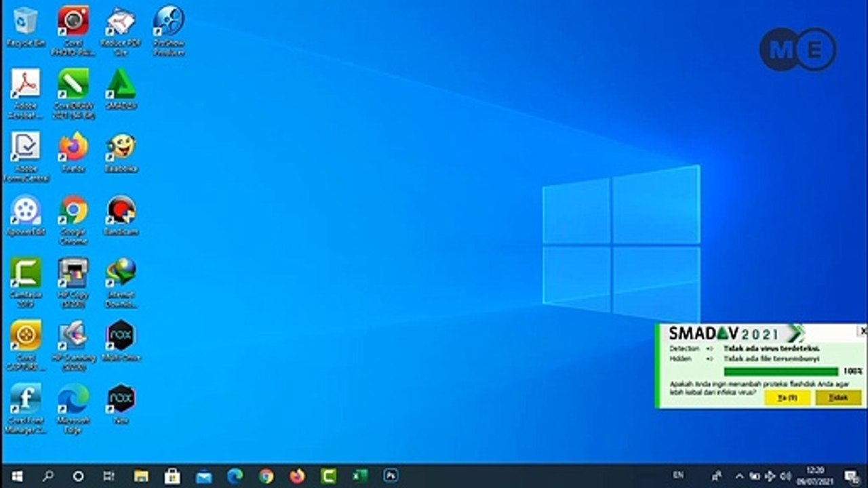Image resolution: width=868 pixels, height=488 pixels.
Task: Click the EN language indicator
Action: tap(678, 475)
